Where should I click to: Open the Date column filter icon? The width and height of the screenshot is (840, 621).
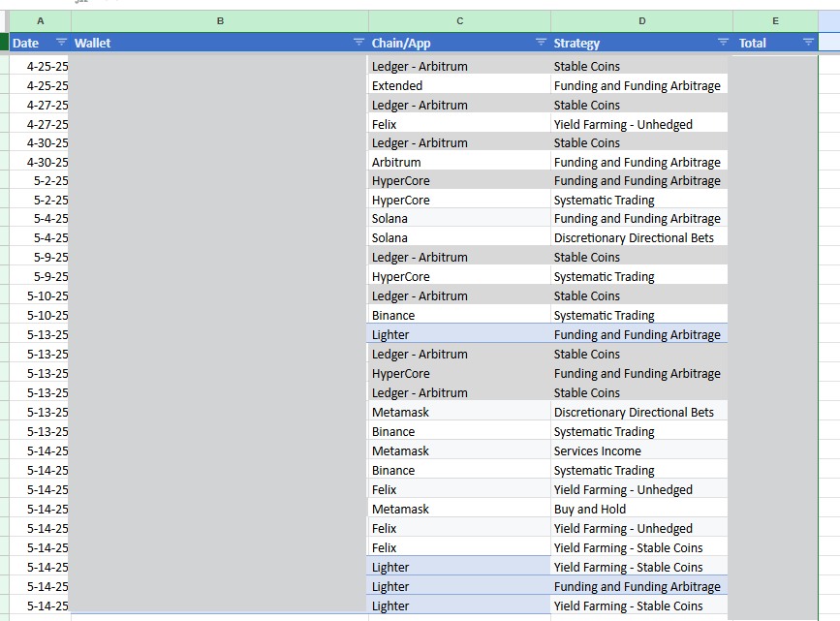click(x=62, y=42)
